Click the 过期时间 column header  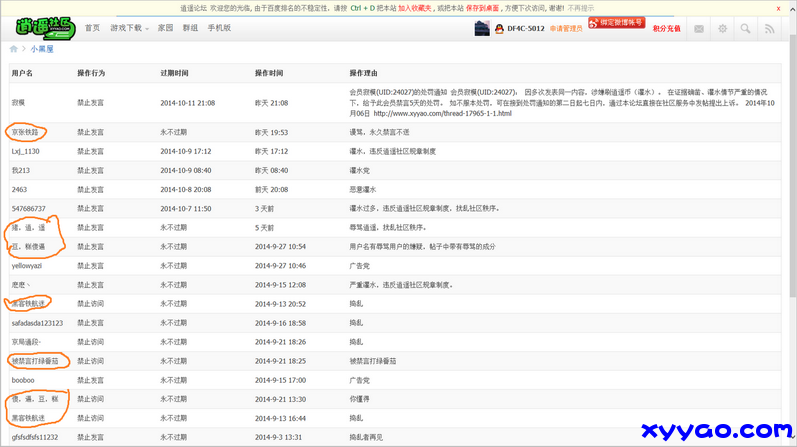pos(174,73)
